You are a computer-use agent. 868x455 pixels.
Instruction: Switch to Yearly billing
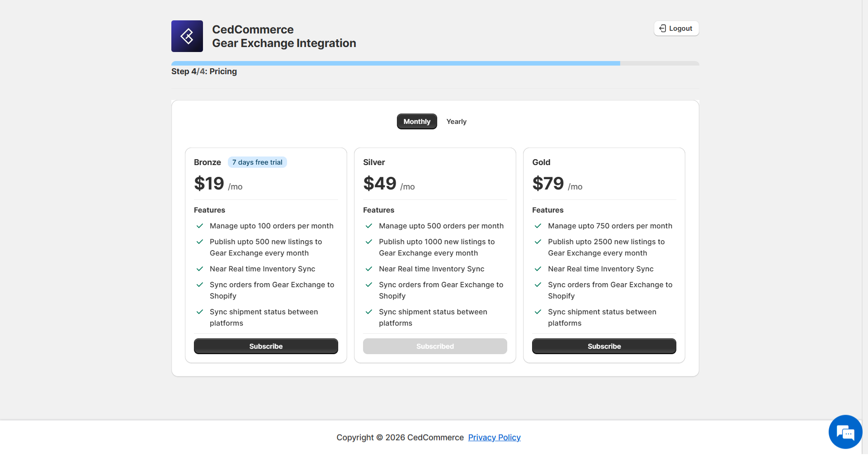(x=456, y=122)
